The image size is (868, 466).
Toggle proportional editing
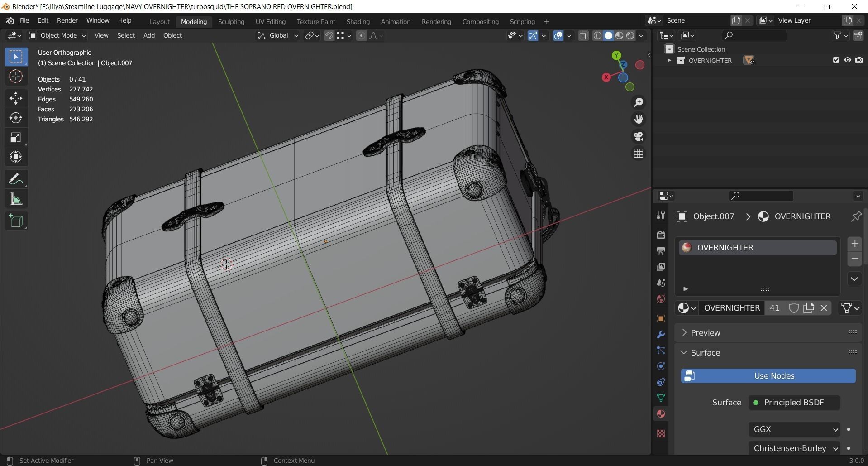pyautogui.click(x=361, y=35)
